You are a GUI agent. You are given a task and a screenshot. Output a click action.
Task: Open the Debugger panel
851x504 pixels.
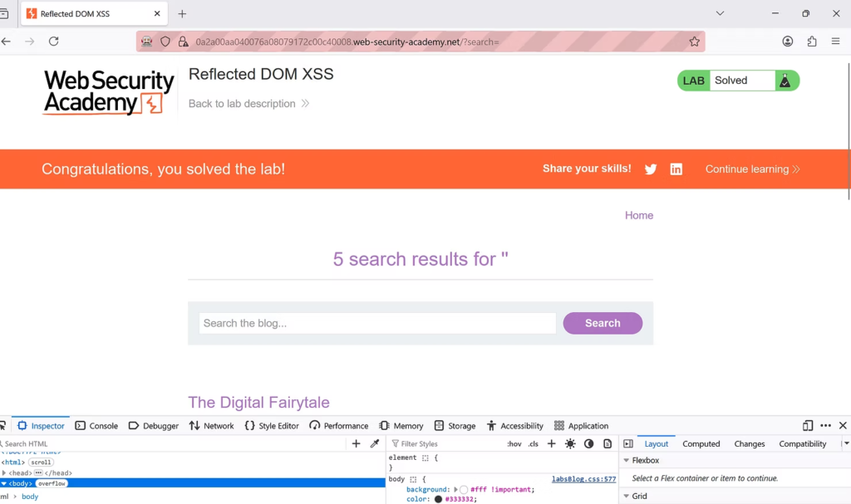click(x=154, y=426)
